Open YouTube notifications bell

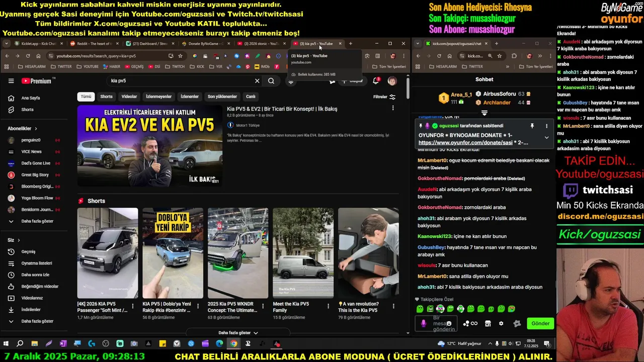coord(375,81)
